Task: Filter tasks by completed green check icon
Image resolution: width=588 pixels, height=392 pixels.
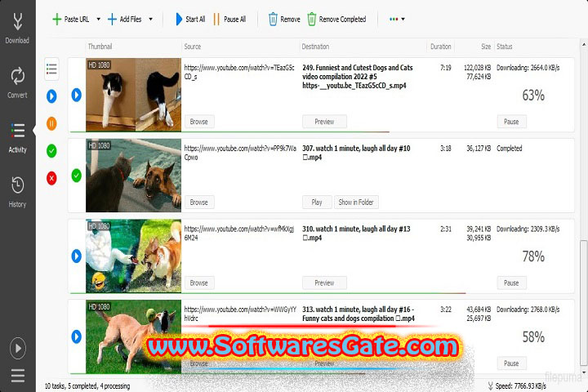Action: [51, 151]
